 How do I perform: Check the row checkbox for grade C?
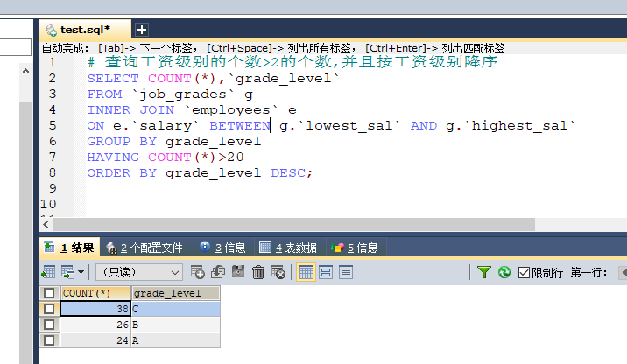pos(49,309)
